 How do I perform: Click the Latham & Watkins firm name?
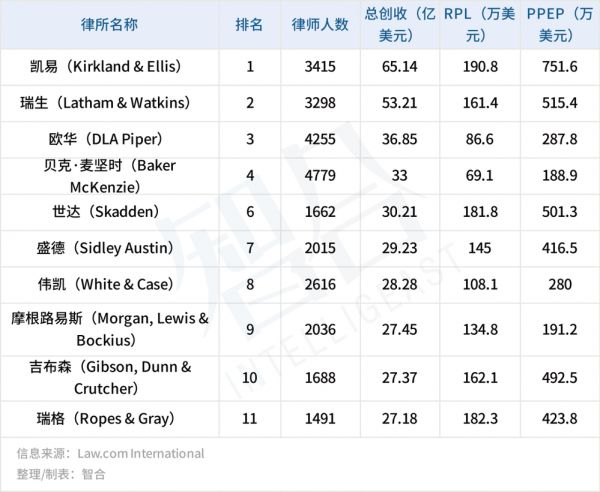(x=110, y=104)
